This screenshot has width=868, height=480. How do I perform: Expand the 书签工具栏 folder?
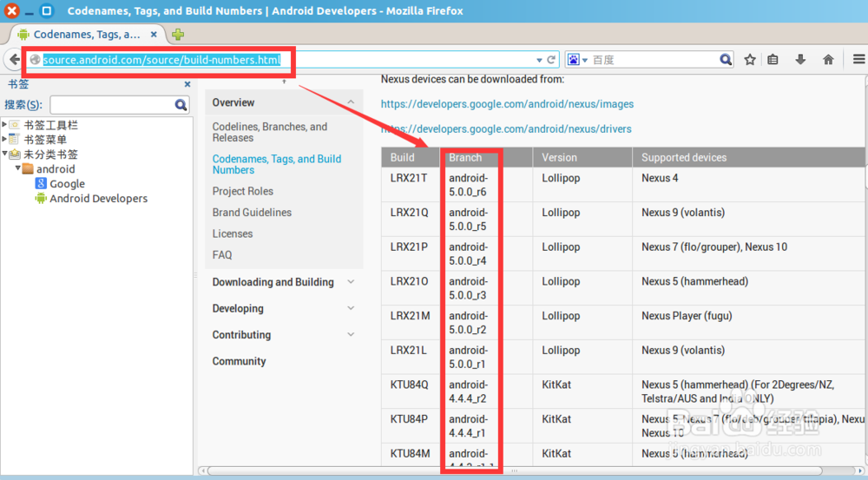click(4, 125)
